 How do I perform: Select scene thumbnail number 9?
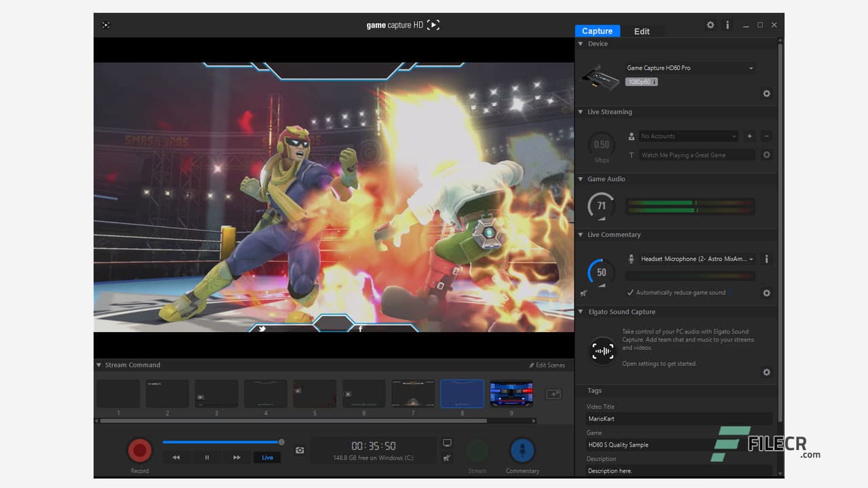pyautogui.click(x=511, y=393)
